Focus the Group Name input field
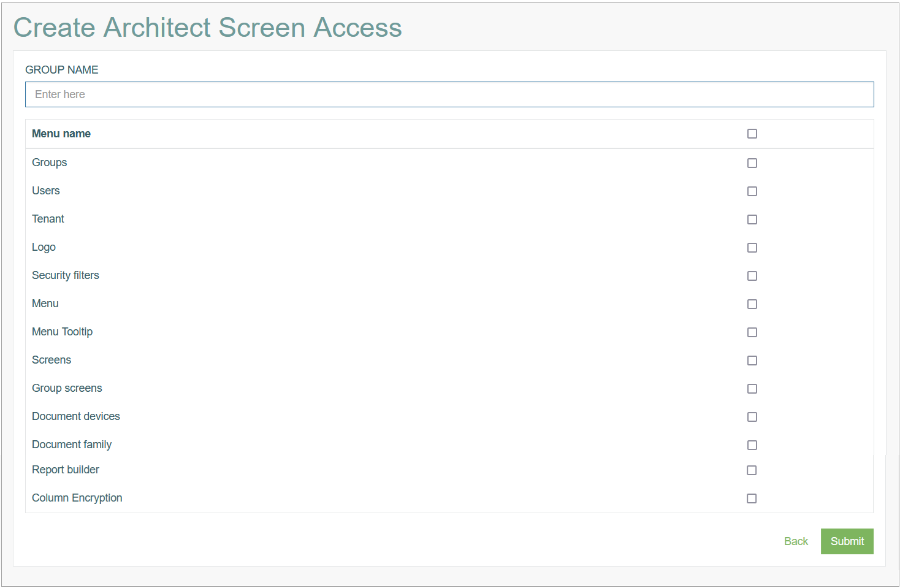Viewport: 900px width, 588px height. (x=449, y=94)
